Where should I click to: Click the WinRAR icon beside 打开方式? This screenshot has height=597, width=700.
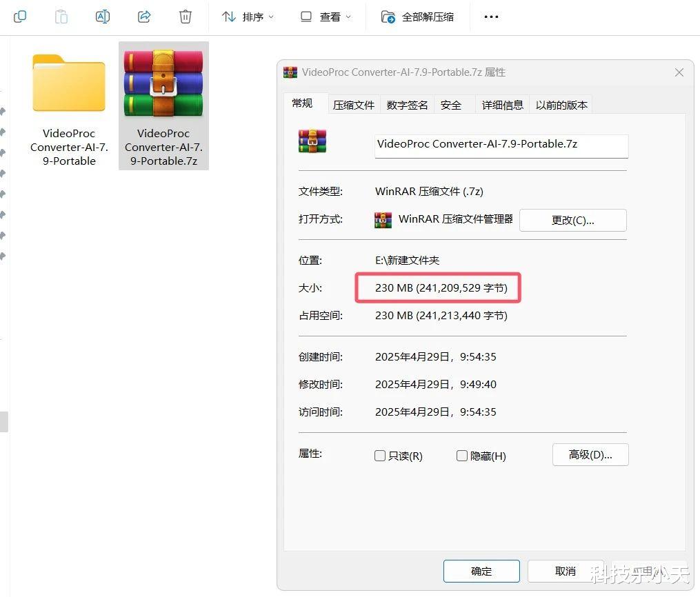(383, 219)
